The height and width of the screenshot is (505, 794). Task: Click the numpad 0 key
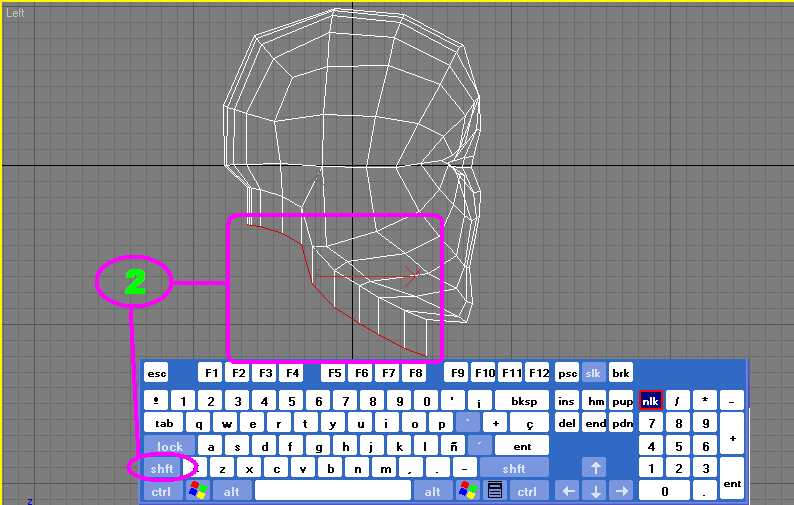(x=664, y=491)
